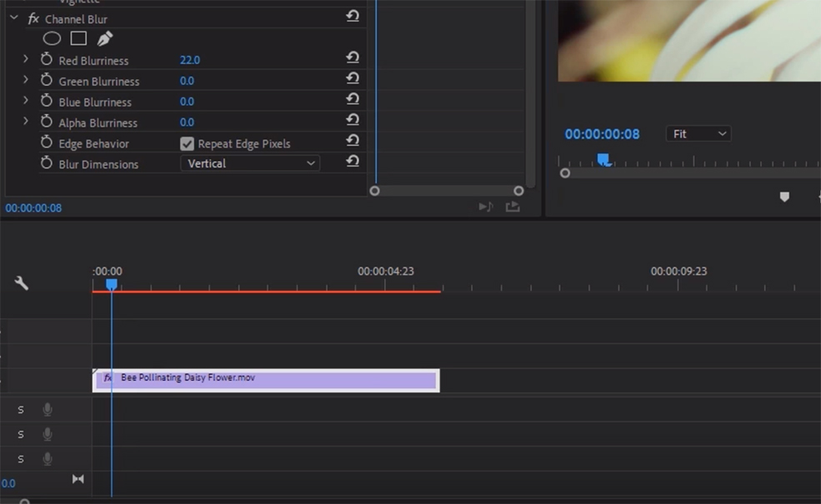
Task: Reset the Red Blurriness parameter
Action: tap(353, 57)
